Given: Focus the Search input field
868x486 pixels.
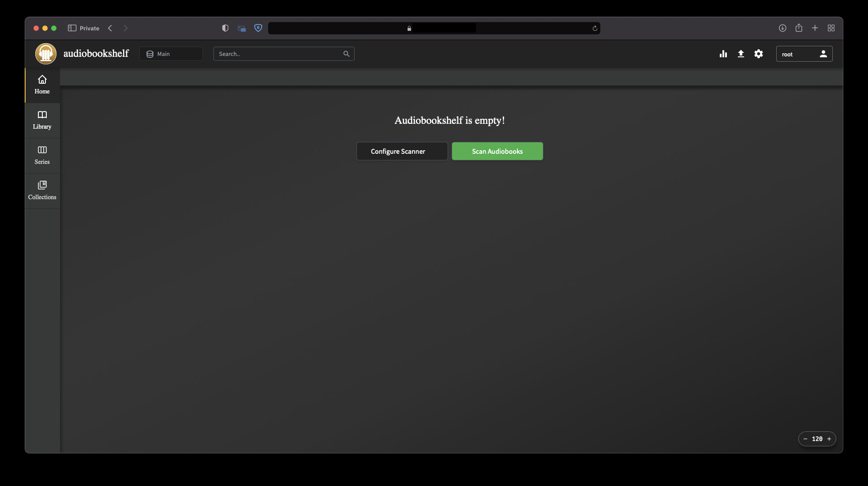Looking at the screenshot, I should point(284,54).
